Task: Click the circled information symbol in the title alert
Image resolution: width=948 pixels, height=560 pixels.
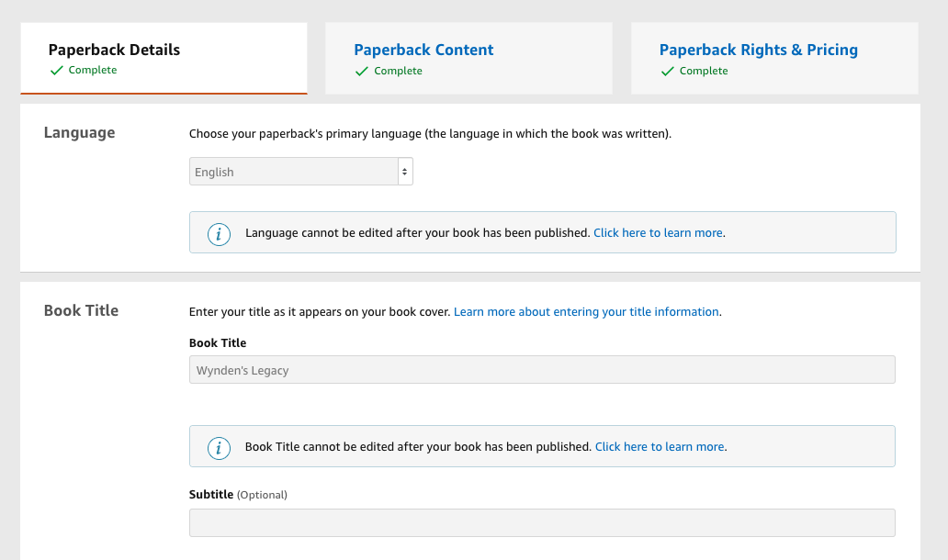Action: click(219, 446)
